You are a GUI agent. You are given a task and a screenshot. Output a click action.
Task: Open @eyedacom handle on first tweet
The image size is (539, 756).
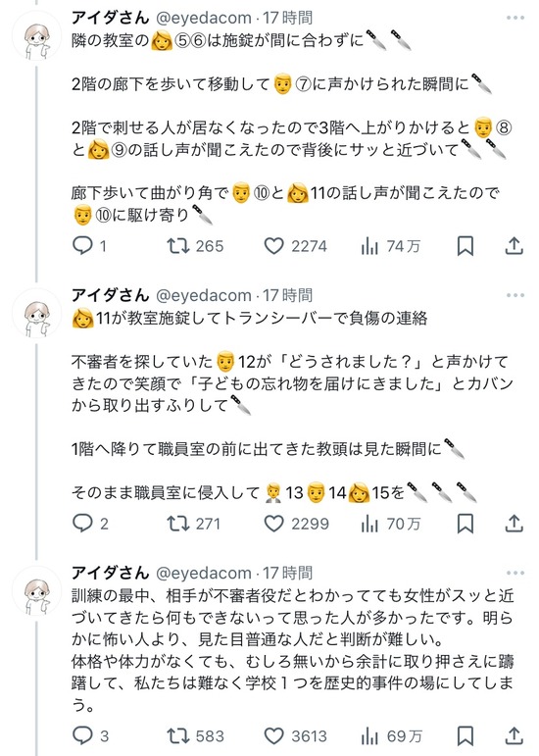click(x=203, y=19)
